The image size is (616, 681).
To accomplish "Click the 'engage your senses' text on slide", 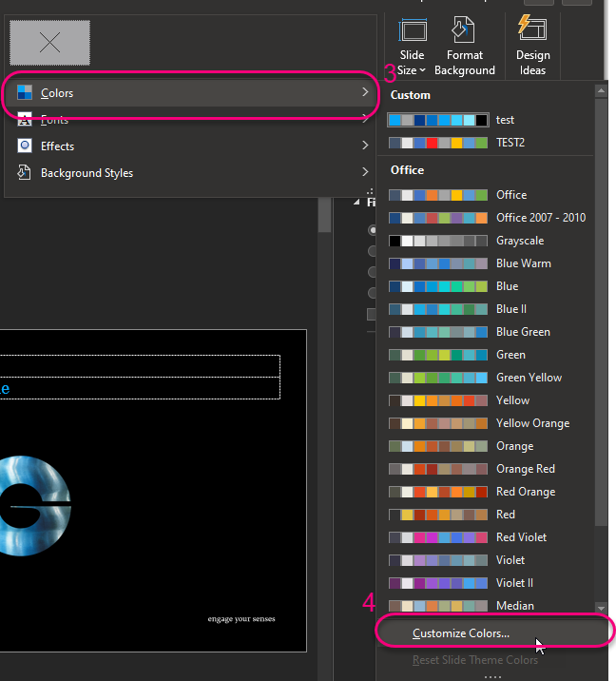I will [x=241, y=619].
